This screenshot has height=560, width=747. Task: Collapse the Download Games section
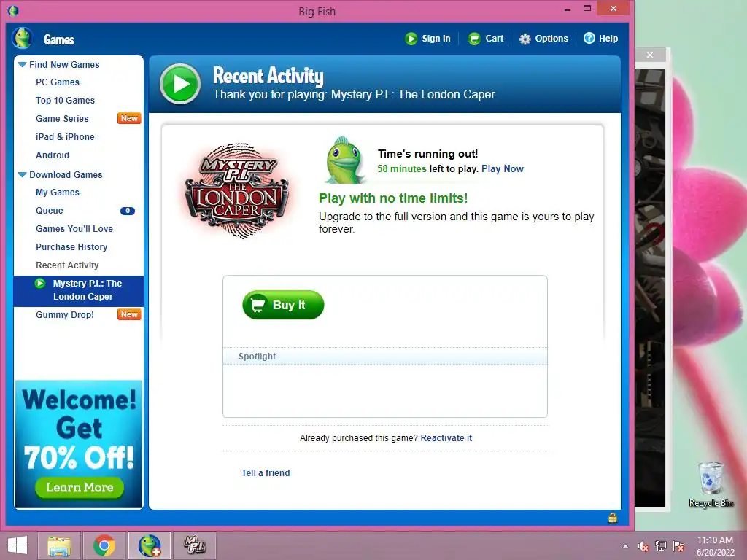click(x=23, y=175)
